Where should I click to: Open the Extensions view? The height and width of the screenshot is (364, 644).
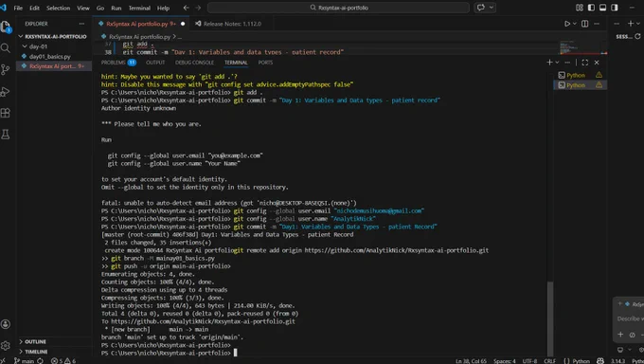pos(6,113)
